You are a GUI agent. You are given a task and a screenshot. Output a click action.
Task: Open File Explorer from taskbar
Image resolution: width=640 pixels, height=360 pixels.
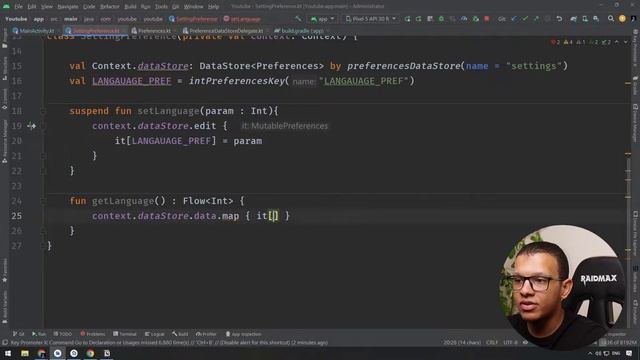(25, 353)
